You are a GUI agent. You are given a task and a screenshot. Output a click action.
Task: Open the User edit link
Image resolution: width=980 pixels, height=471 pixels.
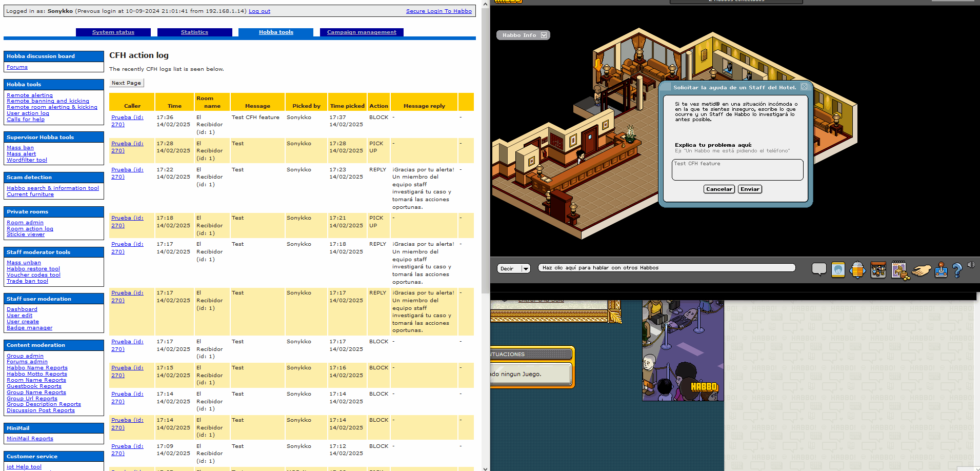click(x=19, y=316)
